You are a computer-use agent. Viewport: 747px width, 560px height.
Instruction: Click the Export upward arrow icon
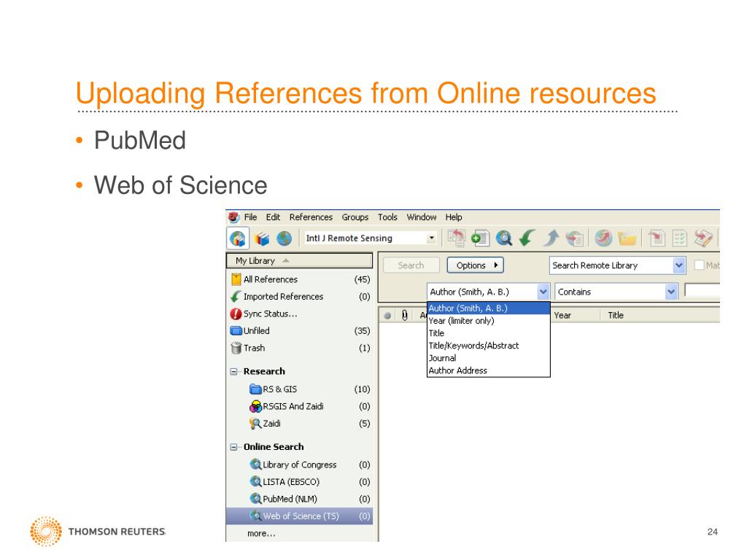(551, 238)
